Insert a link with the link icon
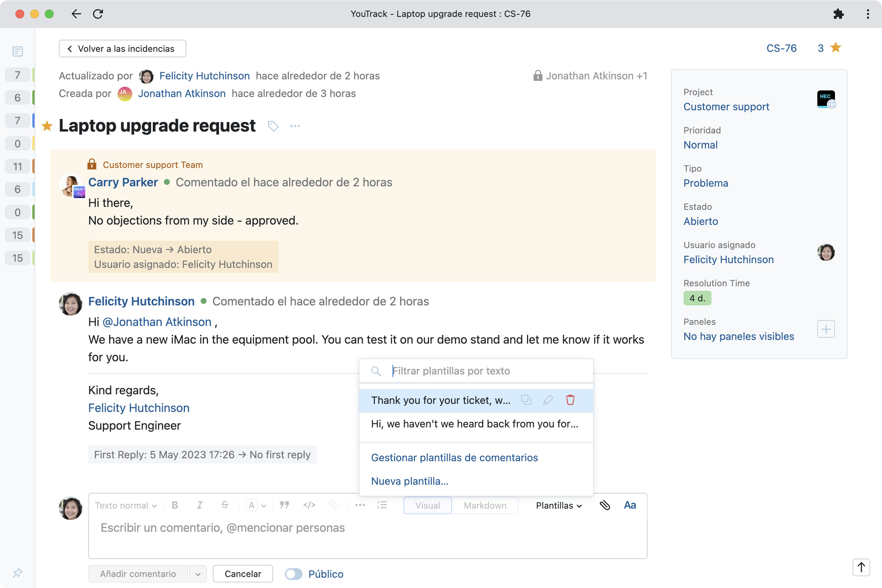The height and width of the screenshot is (588, 882). (x=334, y=505)
